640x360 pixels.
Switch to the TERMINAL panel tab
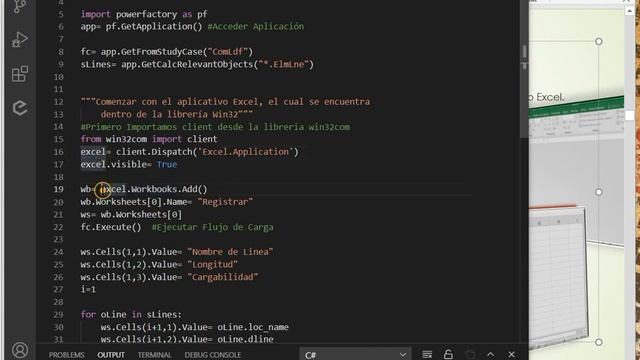154,355
